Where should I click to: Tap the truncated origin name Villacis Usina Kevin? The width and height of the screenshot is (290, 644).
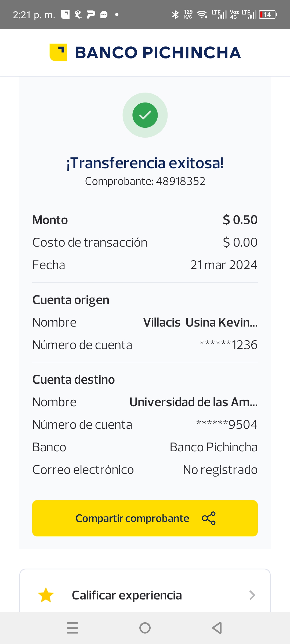tap(200, 322)
